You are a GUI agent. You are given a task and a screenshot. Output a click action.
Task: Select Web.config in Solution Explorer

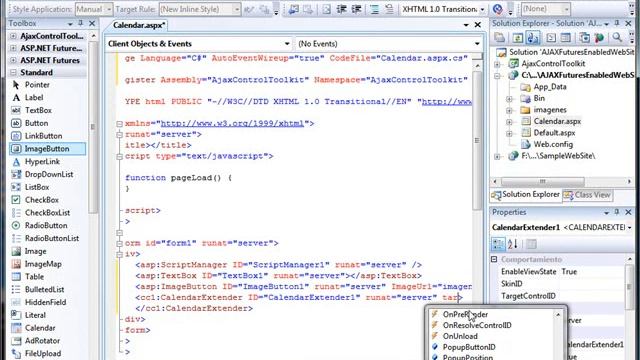[x=553, y=144]
